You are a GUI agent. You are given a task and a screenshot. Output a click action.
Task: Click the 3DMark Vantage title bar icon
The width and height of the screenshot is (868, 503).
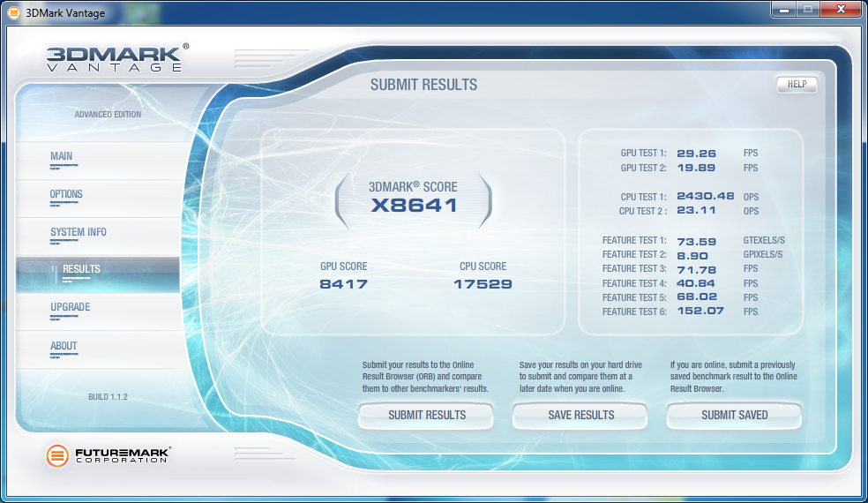coord(13,12)
